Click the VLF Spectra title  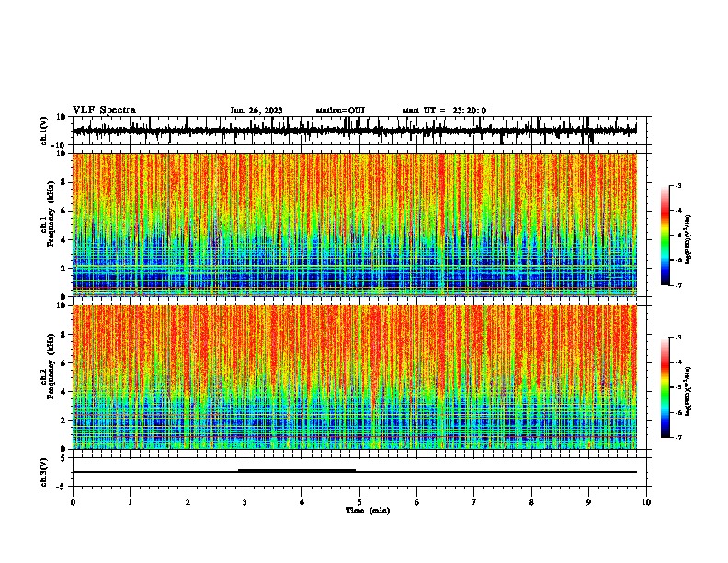[104, 110]
